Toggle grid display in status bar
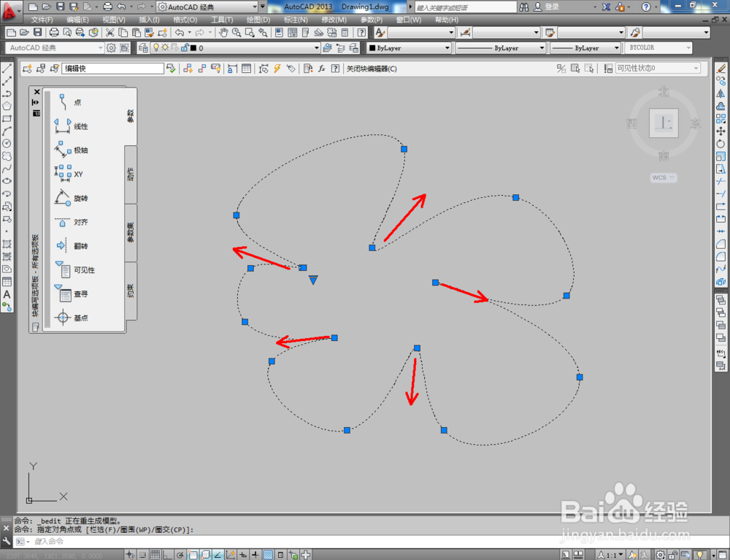The image size is (730, 560). click(x=155, y=554)
